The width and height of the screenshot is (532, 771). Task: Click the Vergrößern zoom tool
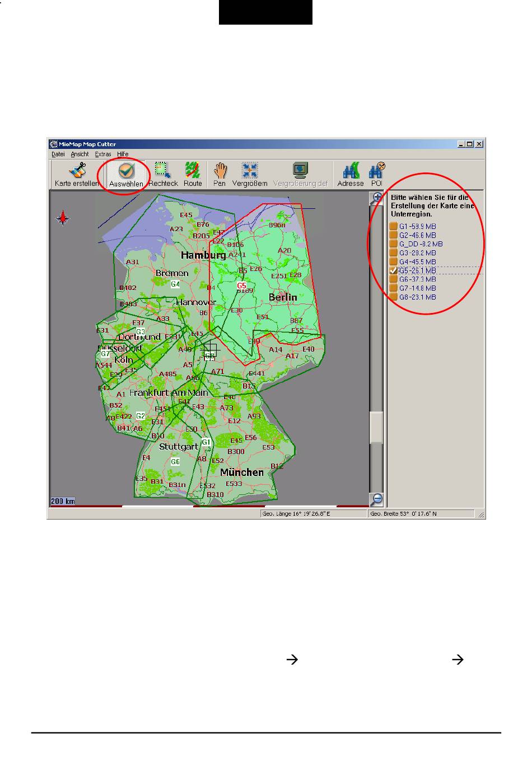point(250,174)
